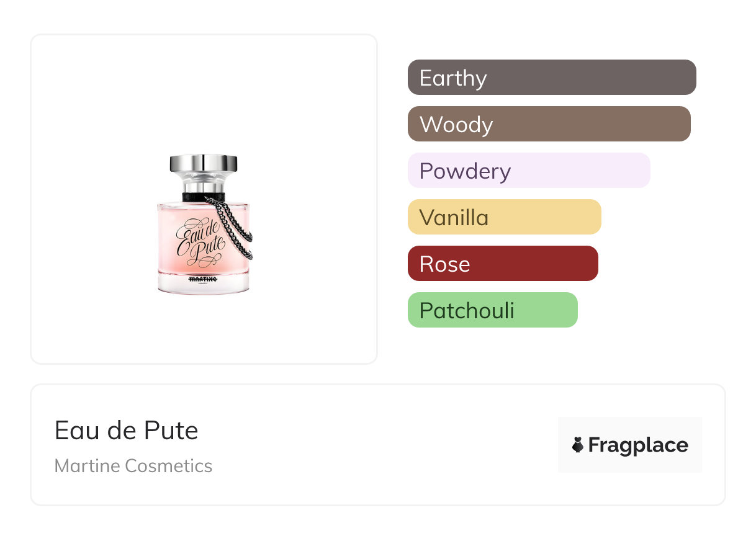Choose the Patchouli accord bar
Viewport: 756px width, 536px height.
coord(492,310)
